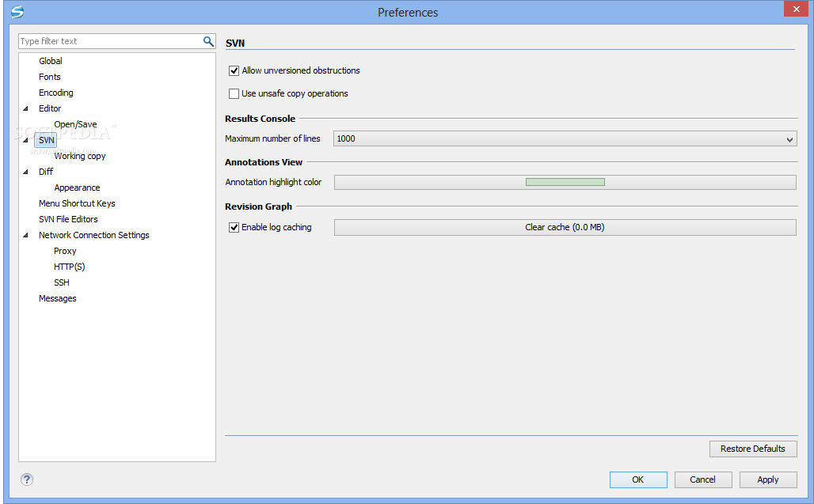Screen dimensions: 814x504
Task: Open the HTTP(S) settings page
Action: click(x=69, y=267)
